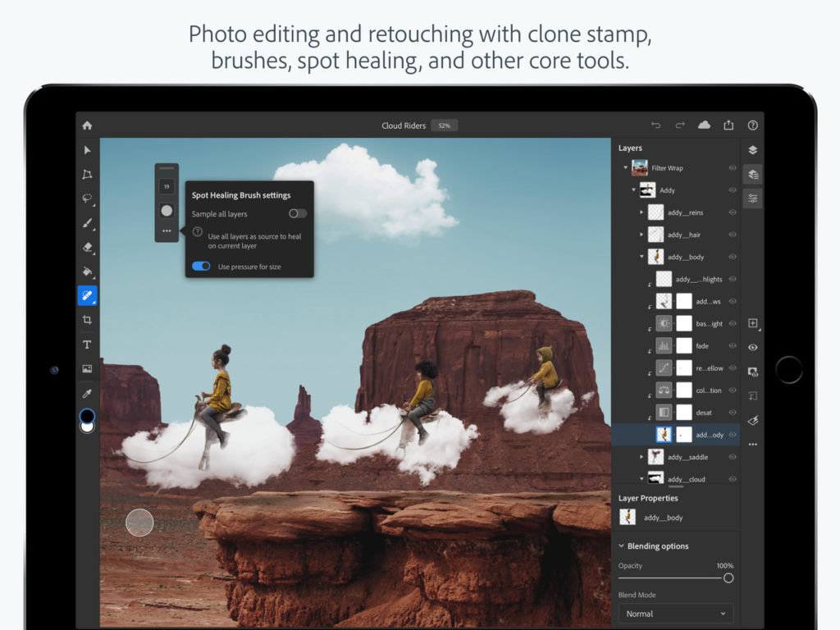Select the Brush tool
Viewport: 840px width, 630px height.
coord(87,222)
